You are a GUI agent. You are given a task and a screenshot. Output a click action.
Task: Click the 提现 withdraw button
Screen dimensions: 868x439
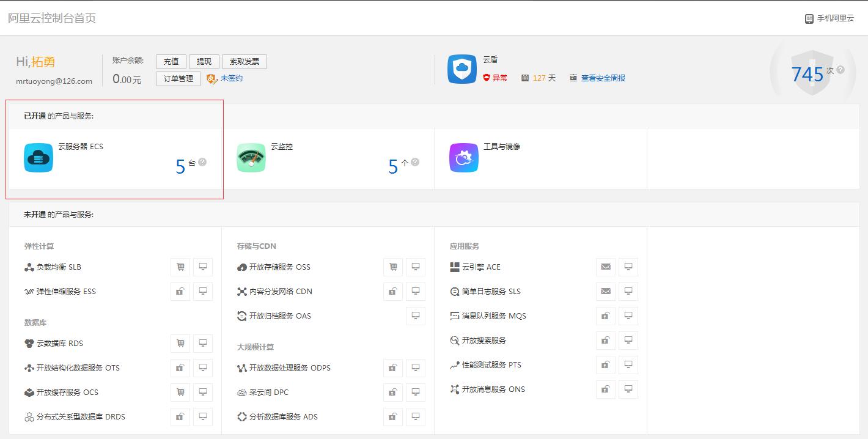pos(204,61)
